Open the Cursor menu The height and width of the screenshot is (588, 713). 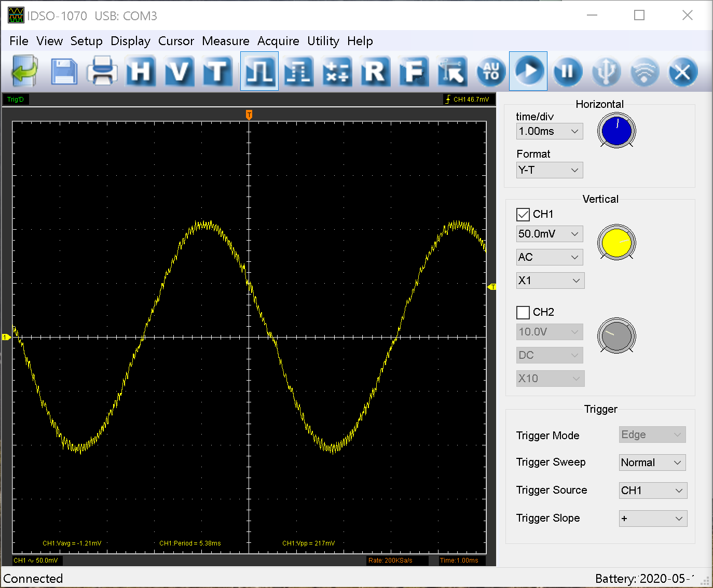[x=176, y=41]
